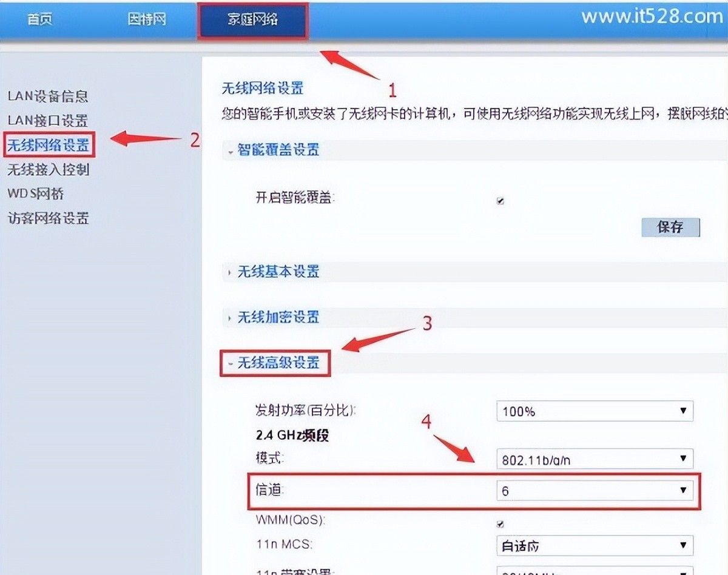Screen dimensions: 728x575
Task: Disable the 开启智能覆盖 checkbox
Action: [x=500, y=200]
